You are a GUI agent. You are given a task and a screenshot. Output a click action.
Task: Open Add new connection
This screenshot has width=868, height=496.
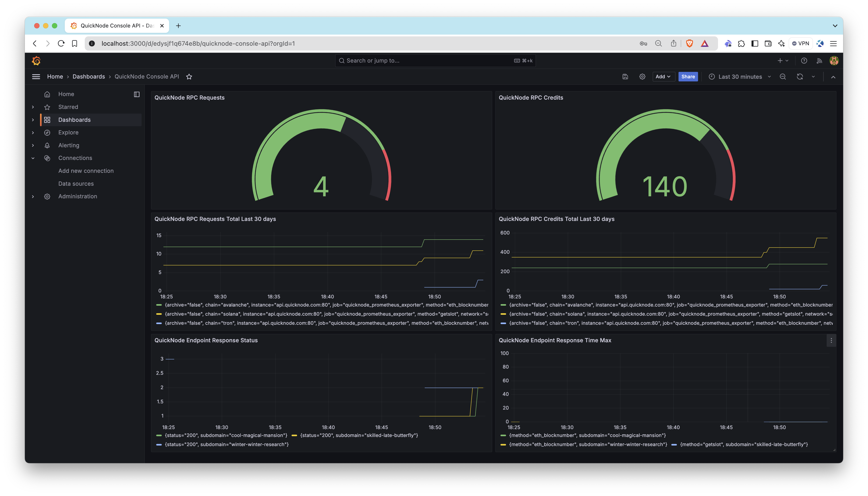click(x=86, y=171)
